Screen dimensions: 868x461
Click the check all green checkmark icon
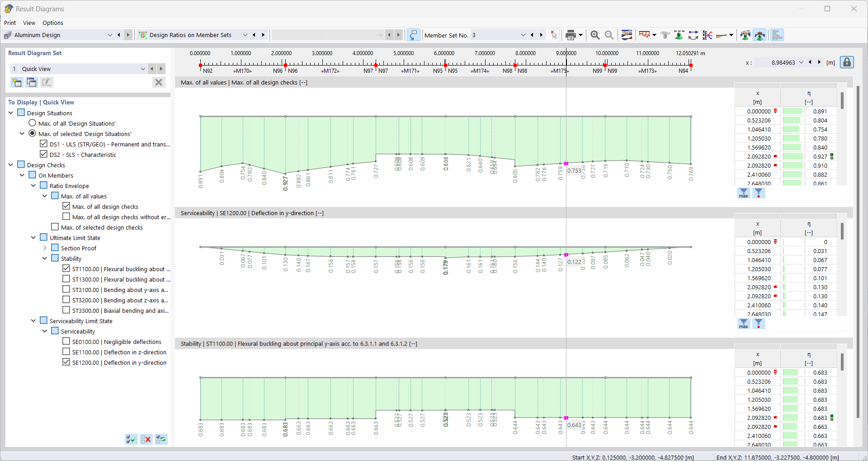click(131, 439)
